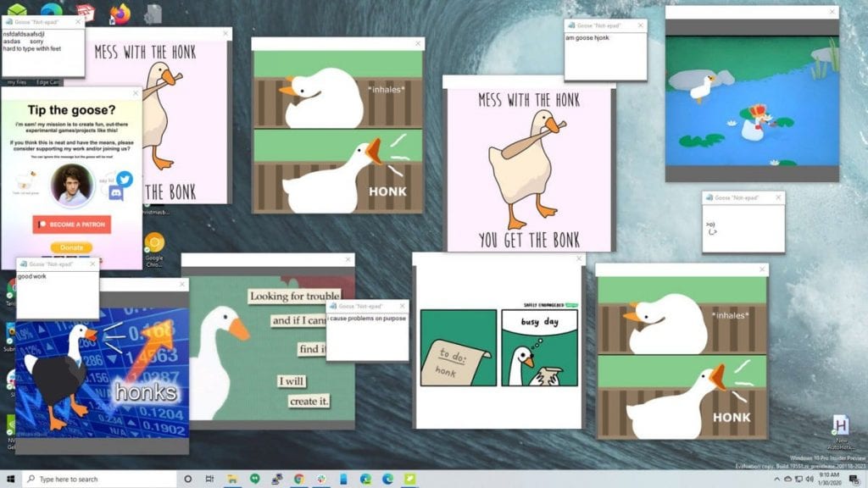
Task: Click the "honks" text on the stock meme
Action: (146, 392)
